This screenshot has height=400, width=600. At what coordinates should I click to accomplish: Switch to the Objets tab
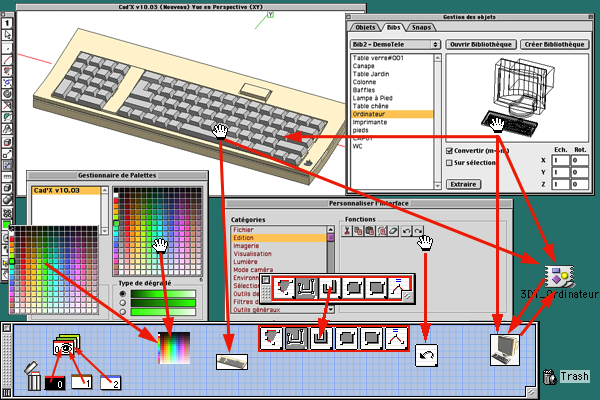click(367, 29)
